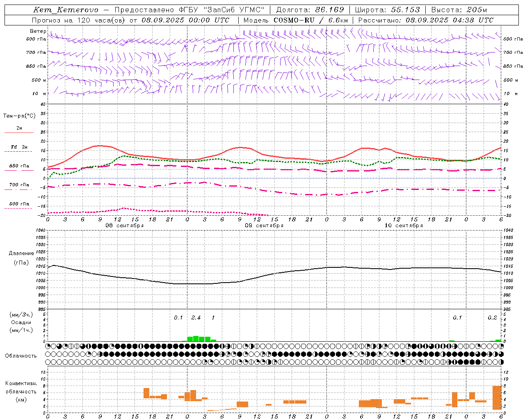Click the 500 м wind level label on left

pyautogui.click(x=39, y=80)
